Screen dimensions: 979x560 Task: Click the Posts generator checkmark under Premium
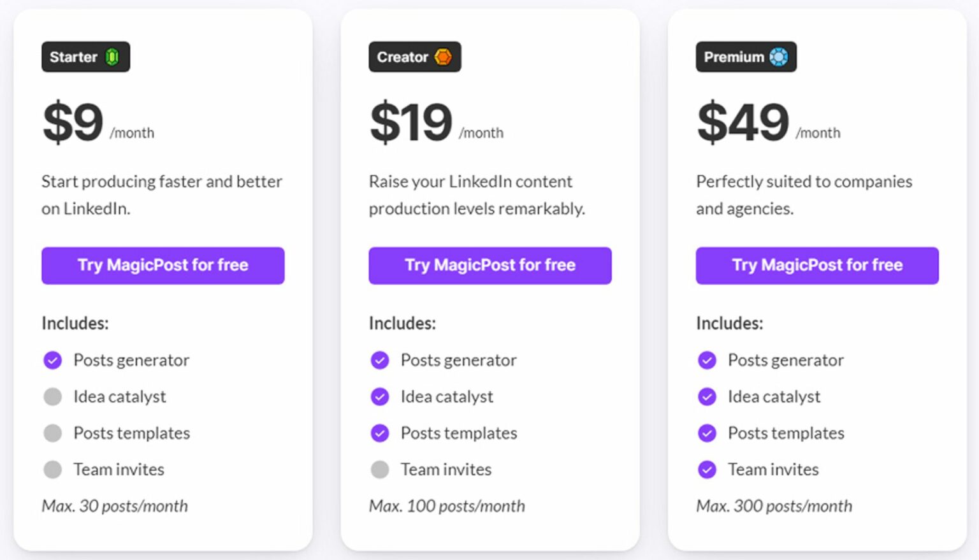pos(707,360)
